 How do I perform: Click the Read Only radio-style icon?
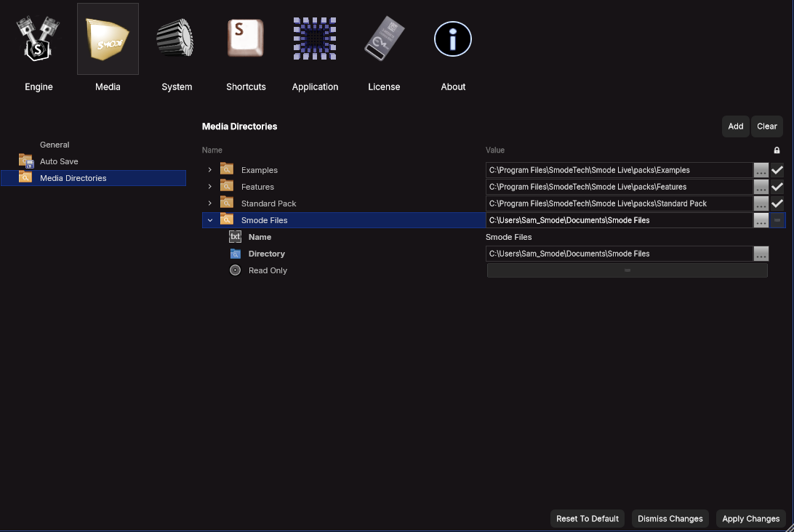[x=235, y=270]
